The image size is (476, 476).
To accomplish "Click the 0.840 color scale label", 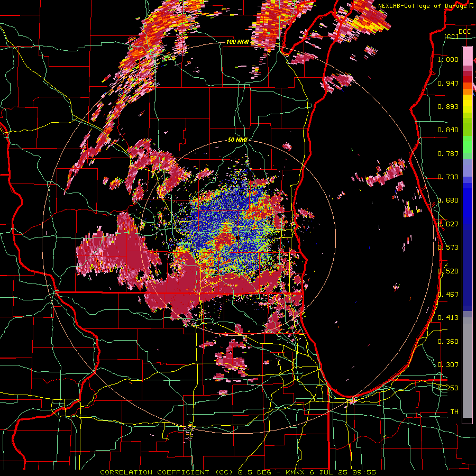I will pyautogui.click(x=448, y=130).
